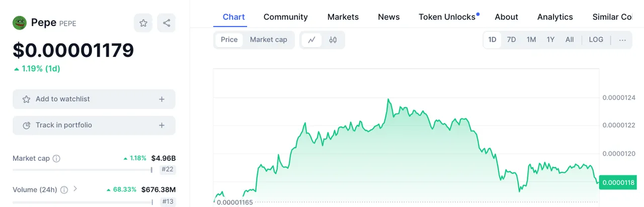The width and height of the screenshot is (644, 207).
Task: Click the Pepe frog coin logo
Action: [20, 23]
